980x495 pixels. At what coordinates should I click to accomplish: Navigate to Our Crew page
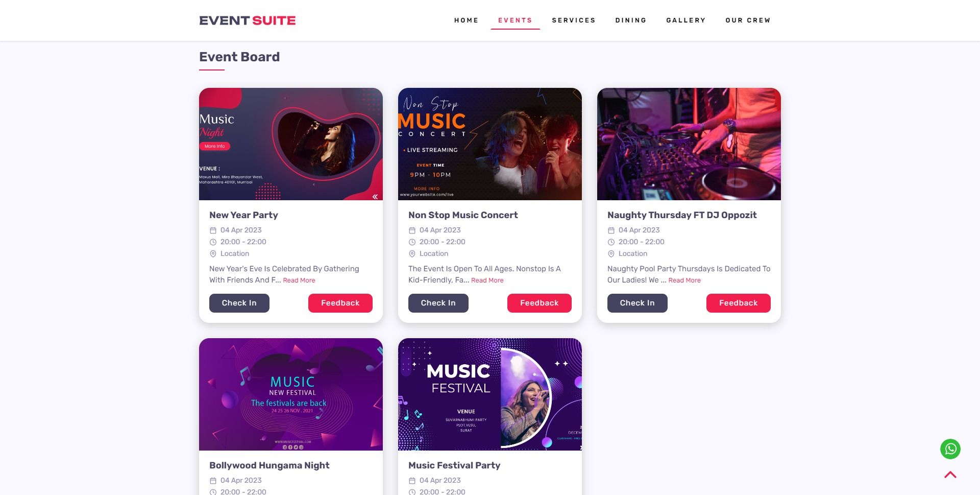tap(748, 20)
